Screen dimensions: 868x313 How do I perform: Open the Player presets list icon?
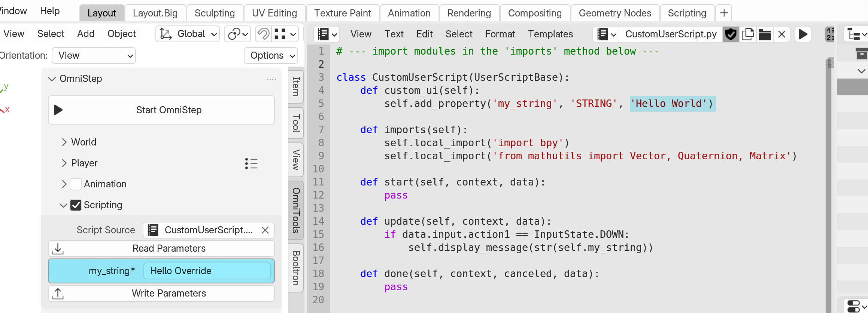click(x=251, y=163)
